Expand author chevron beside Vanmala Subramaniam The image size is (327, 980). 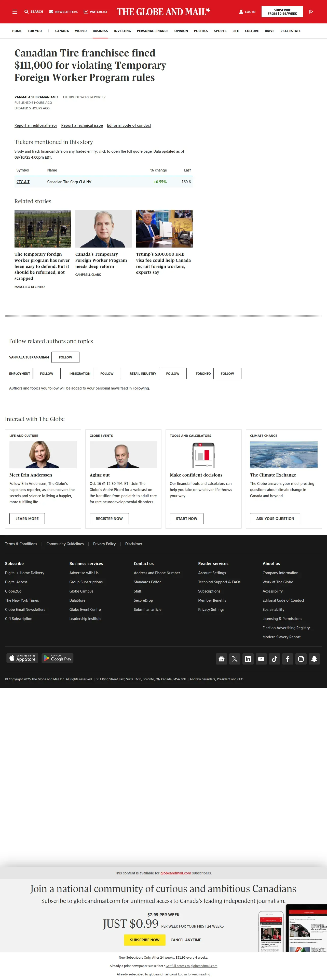click(58, 97)
